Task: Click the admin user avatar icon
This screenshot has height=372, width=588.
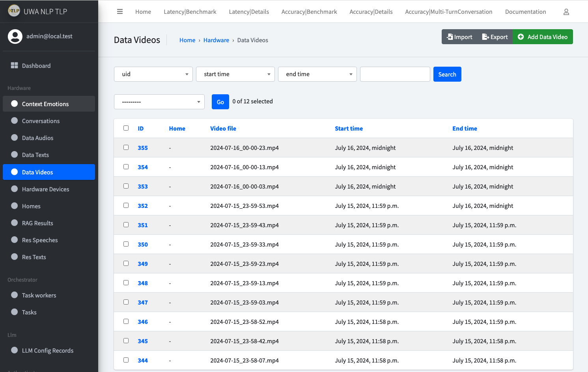Action: pyautogui.click(x=15, y=36)
